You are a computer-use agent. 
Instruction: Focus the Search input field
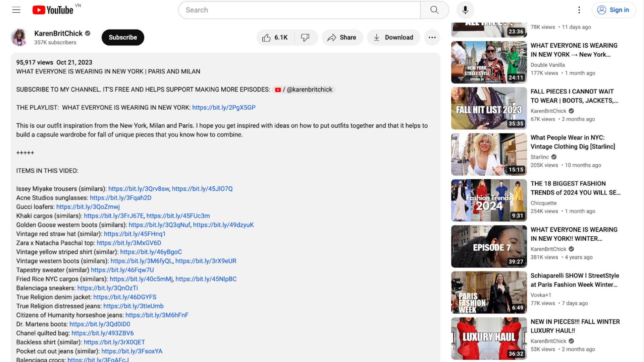coord(299,10)
